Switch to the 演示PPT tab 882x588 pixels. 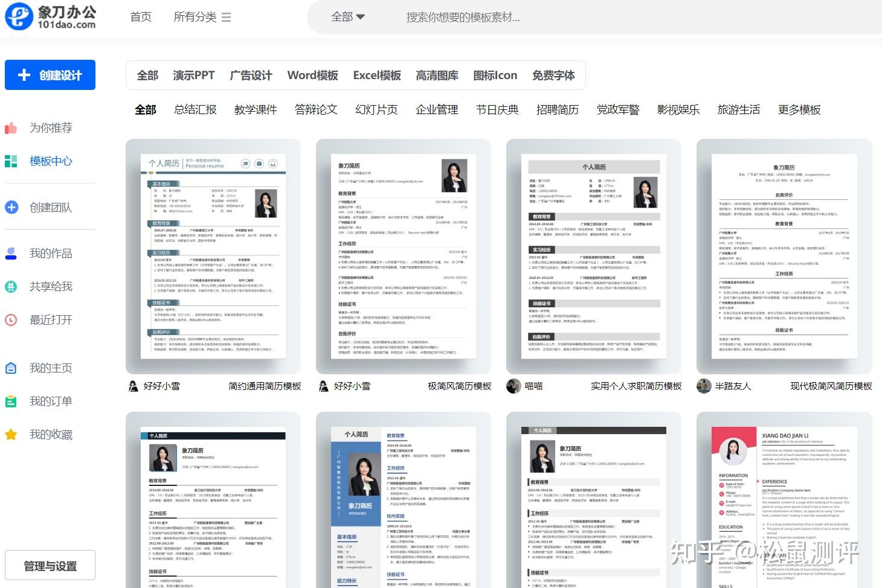(x=194, y=75)
